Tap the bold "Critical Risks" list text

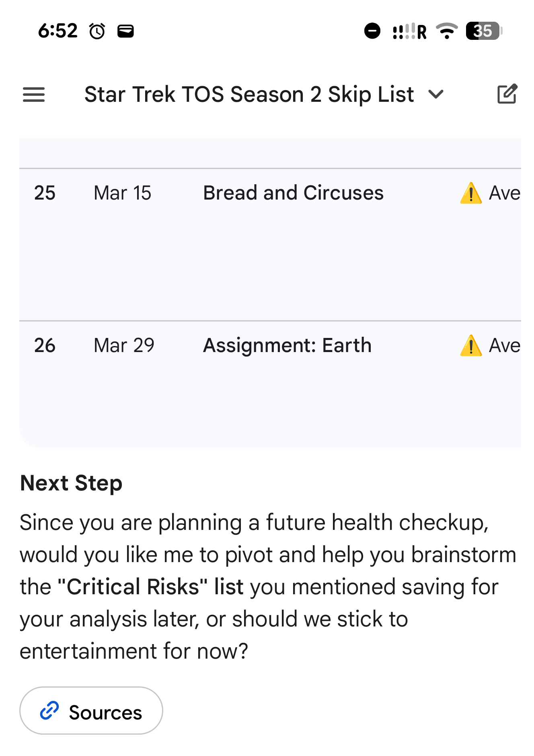point(151,587)
